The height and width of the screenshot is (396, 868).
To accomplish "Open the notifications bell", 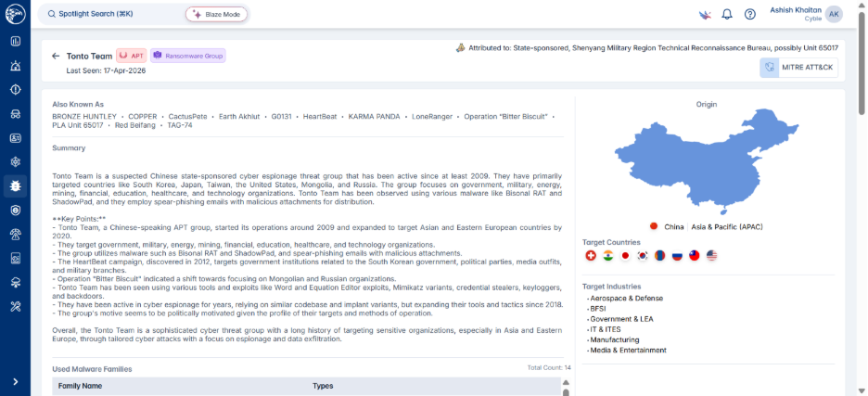I will (x=727, y=15).
